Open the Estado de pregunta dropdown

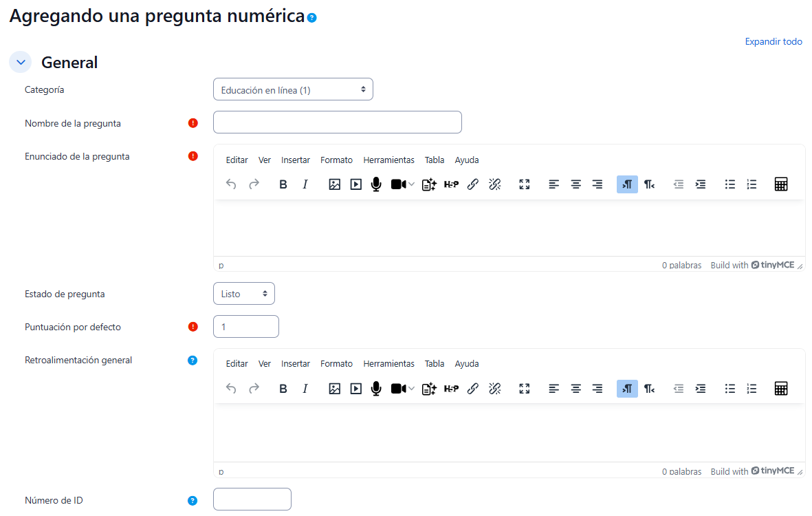[x=244, y=294]
